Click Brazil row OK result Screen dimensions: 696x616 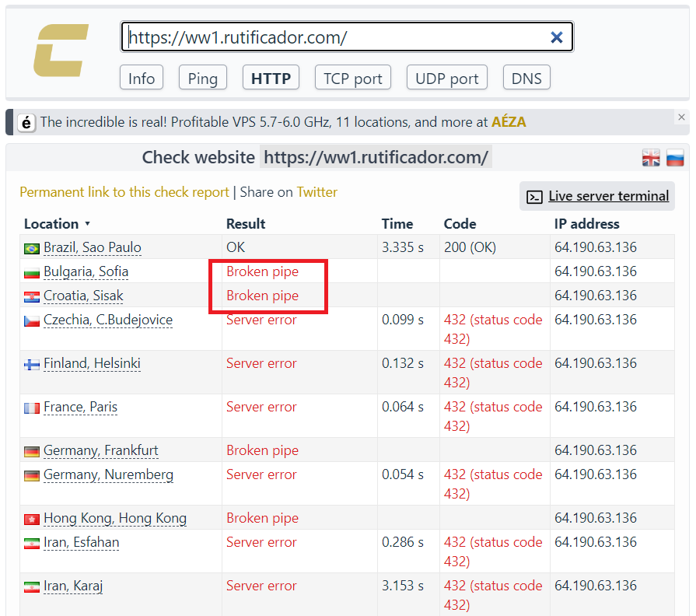236,247
